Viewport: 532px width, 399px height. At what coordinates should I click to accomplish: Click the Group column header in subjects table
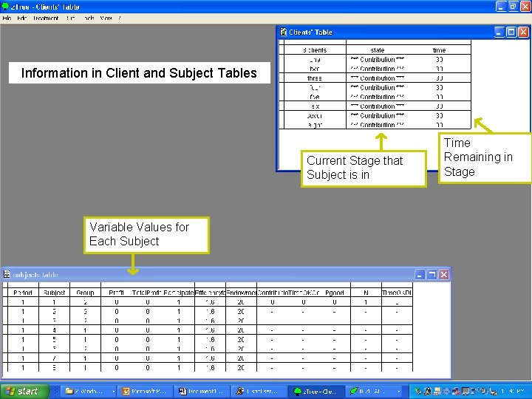[x=85, y=293]
